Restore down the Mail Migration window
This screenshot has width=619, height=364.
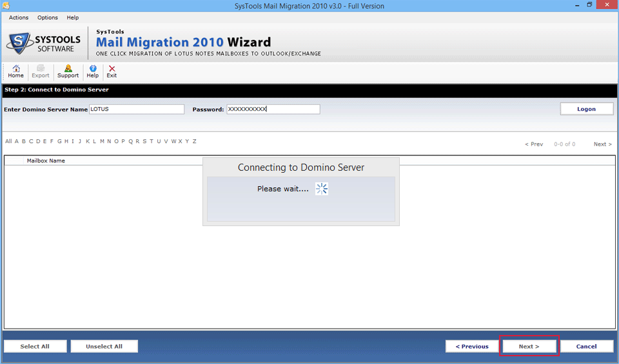click(589, 5)
